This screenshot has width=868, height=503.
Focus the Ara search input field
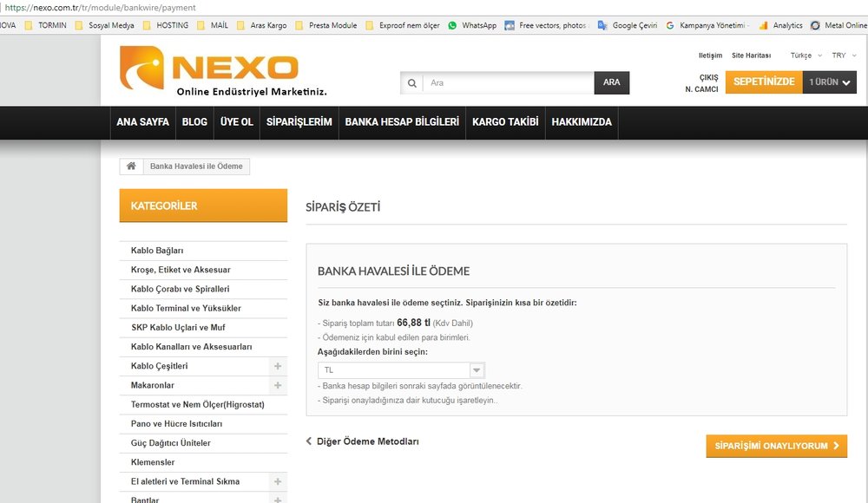pyautogui.click(x=508, y=83)
